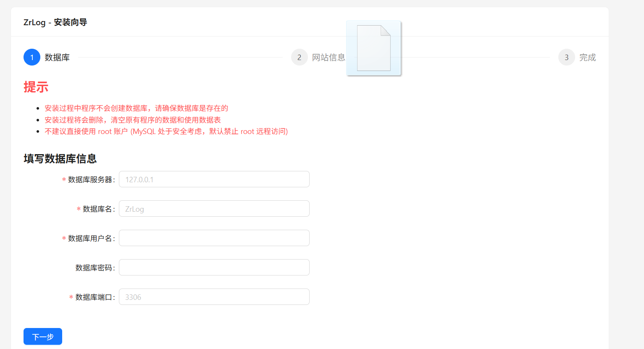
Task: Focus the 数据库端口 input field
Action: [x=214, y=297]
